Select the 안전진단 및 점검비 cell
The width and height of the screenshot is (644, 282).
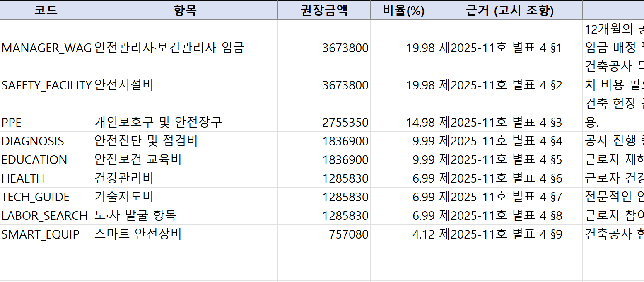tap(185, 141)
